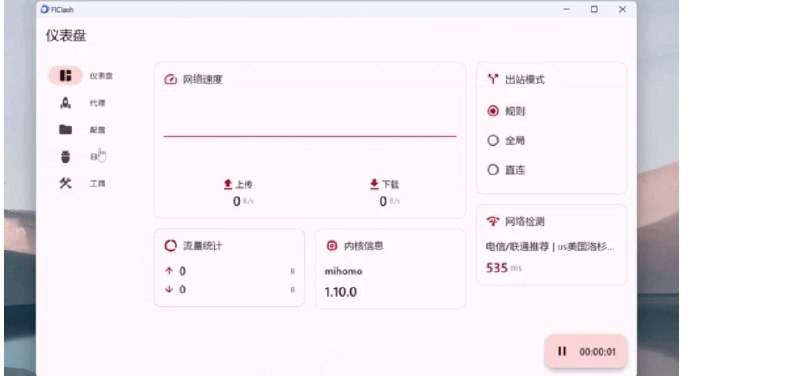Click the 1.10.0 version number

pyautogui.click(x=340, y=292)
